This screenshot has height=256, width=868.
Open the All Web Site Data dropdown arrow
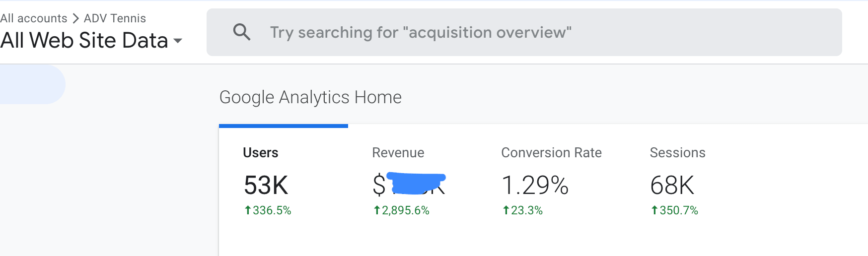(178, 41)
